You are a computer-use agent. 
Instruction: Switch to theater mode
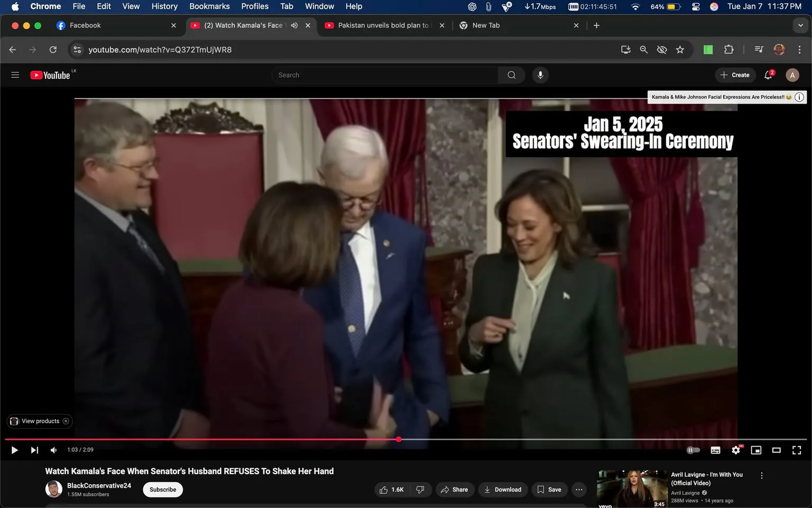pos(776,450)
